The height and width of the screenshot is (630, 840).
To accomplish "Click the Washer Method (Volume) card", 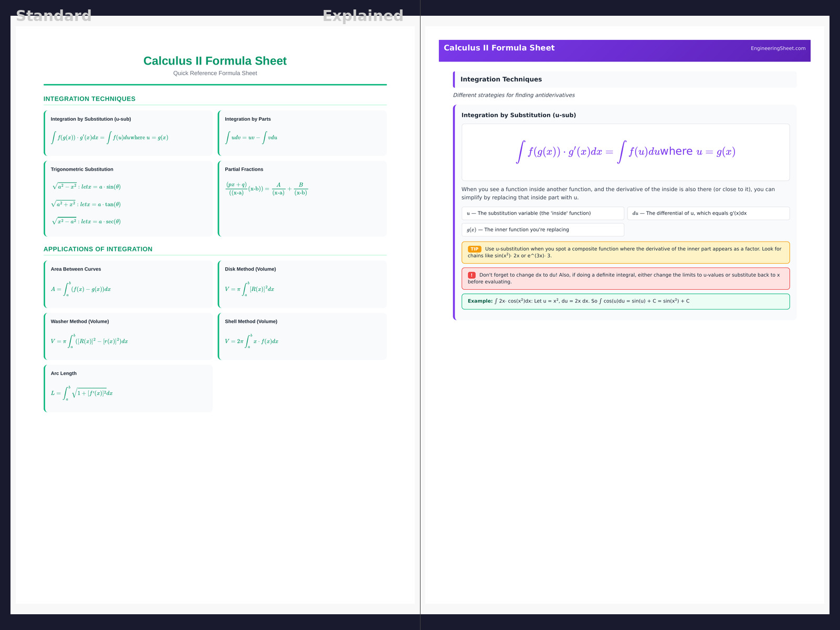I will (129, 336).
